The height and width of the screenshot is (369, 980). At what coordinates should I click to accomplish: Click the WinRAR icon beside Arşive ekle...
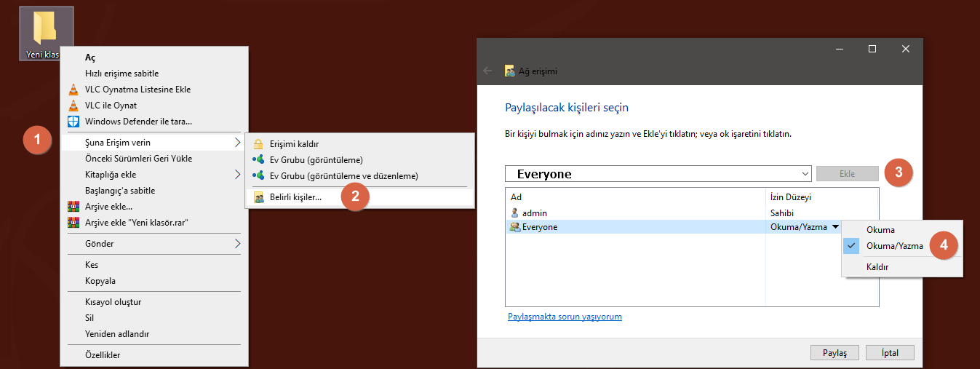tap(73, 207)
